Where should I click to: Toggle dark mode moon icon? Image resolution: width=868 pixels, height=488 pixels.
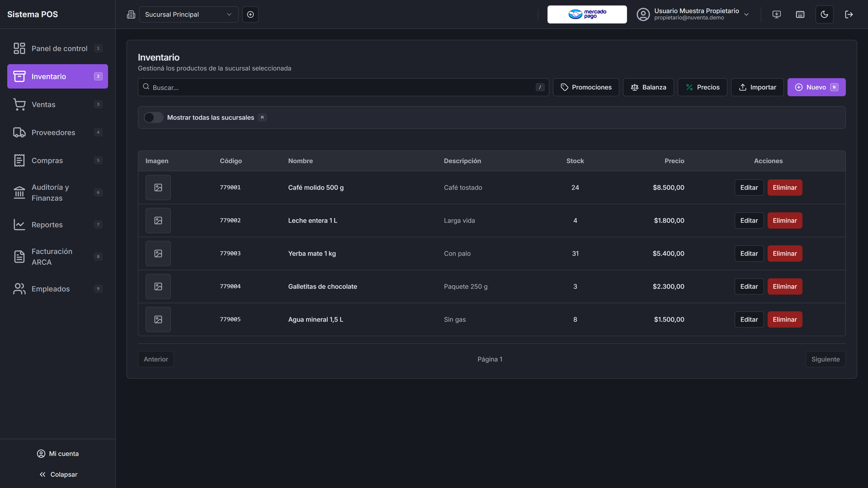[824, 14]
